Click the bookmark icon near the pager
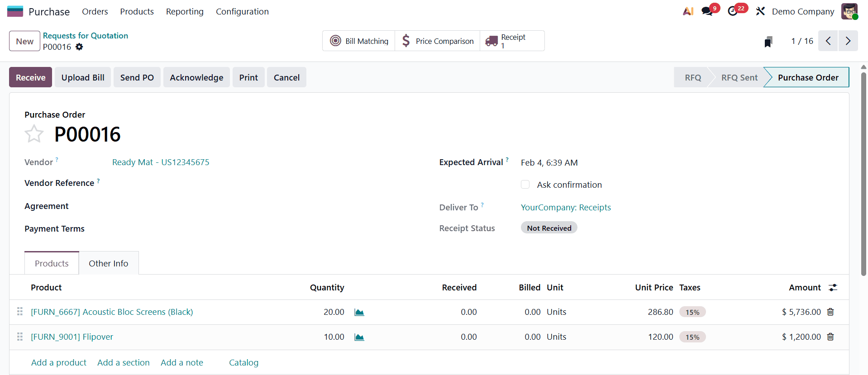The height and width of the screenshot is (375, 868). click(x=768, y=42)
